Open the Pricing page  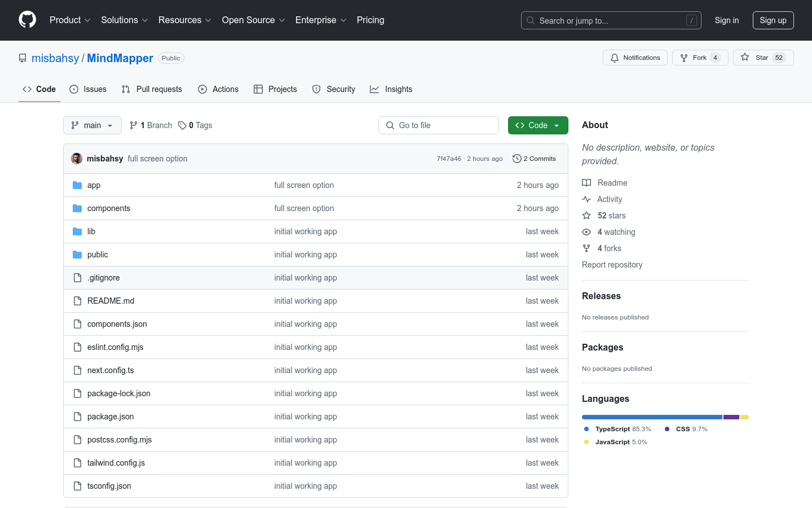point(370,20)
